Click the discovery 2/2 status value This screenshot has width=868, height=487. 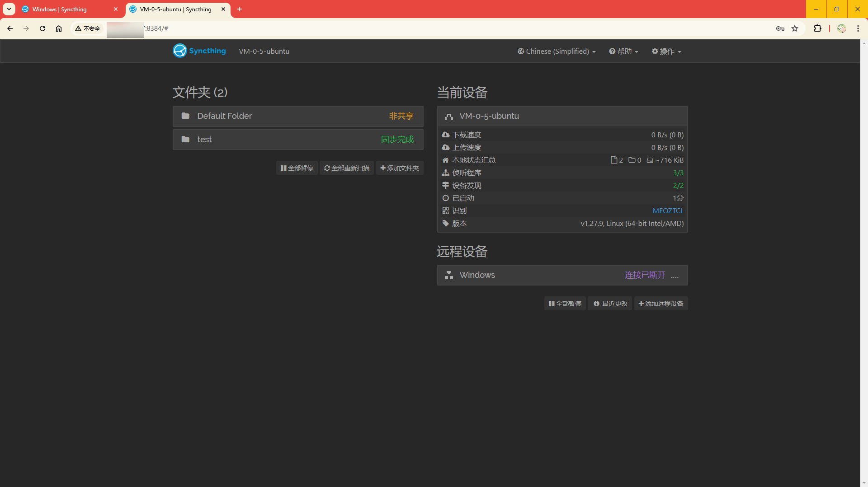(x=678, y=185)
